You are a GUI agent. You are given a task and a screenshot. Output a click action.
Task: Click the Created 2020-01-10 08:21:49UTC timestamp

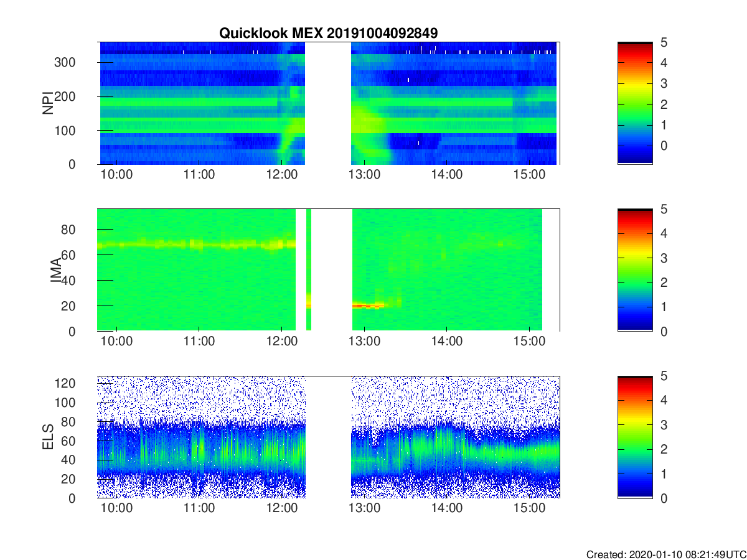pos(666,554)
